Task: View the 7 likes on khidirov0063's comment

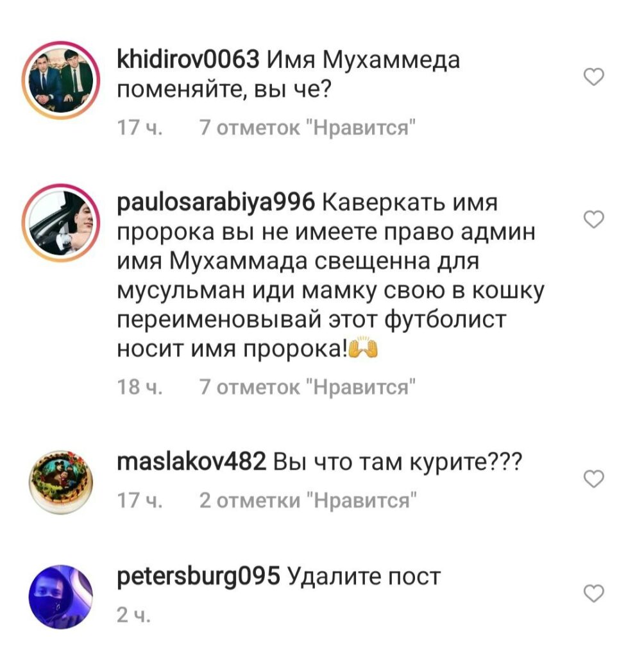Action: point(307,128)
